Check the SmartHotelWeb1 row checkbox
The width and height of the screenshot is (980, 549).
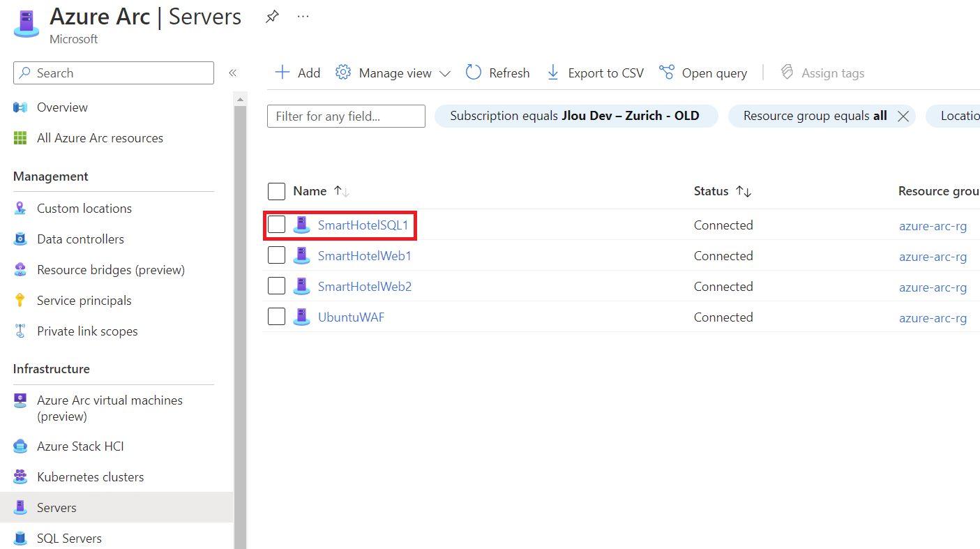277,255
